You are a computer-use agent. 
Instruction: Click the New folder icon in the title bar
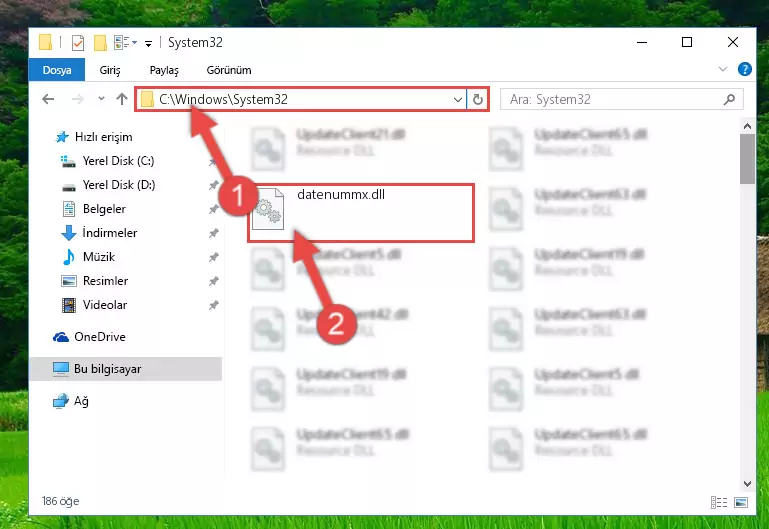tap(100, 43)
